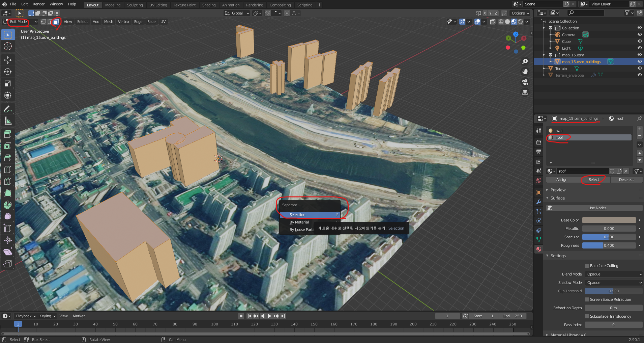Screen dimensions: 644x343
Task: Click the 3D Cursor tool
Action: pyautogui.click(x=8, y=47)
